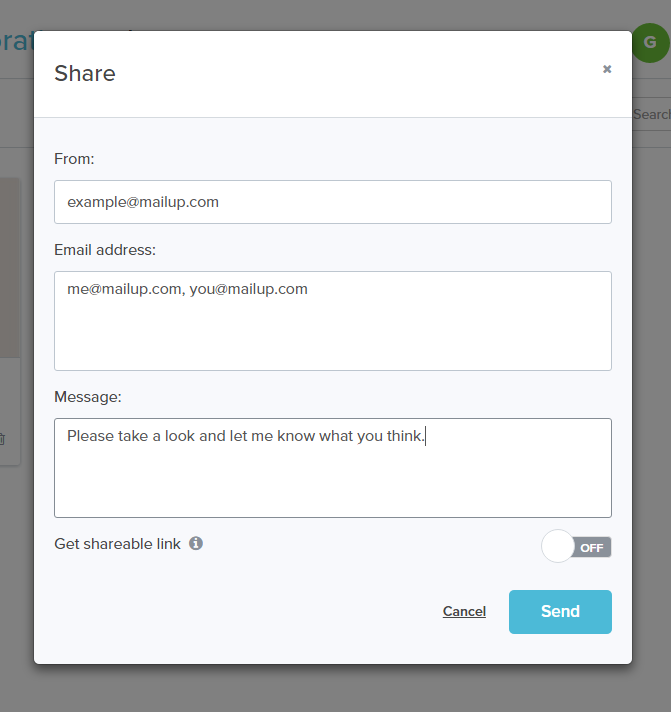Click the grey card thumbnail behind the dialog
The image size is (671, 712).
tap(10, 270)
